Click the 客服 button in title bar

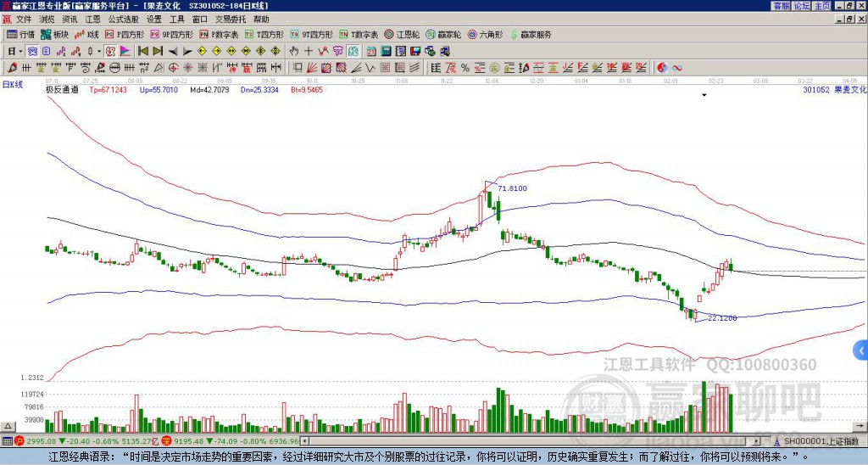(781, 6)
